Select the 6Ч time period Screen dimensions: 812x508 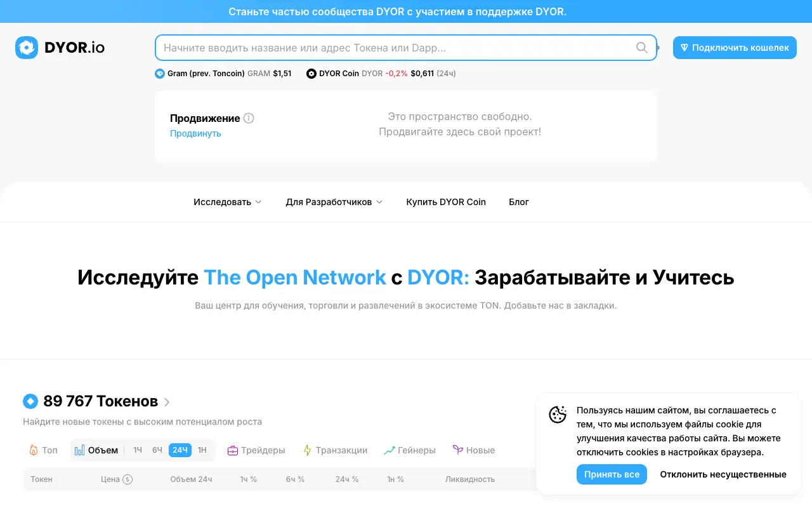tap(157, 450)
